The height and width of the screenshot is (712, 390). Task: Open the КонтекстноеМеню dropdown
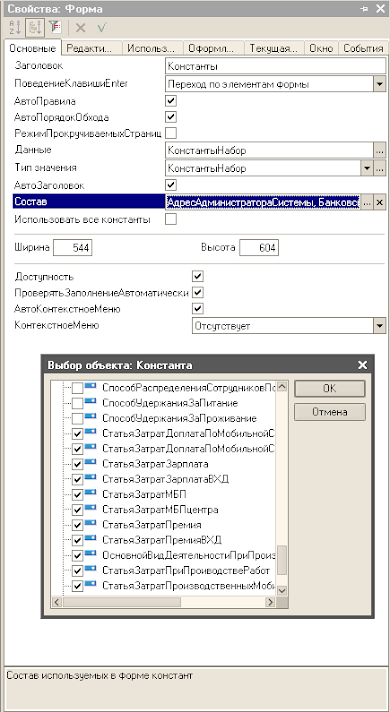pyautogui.click(x=380, y=326)
